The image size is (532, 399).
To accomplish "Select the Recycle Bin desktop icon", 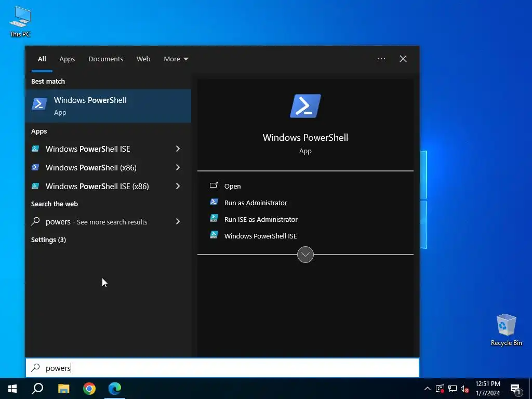I will (506, 329).
